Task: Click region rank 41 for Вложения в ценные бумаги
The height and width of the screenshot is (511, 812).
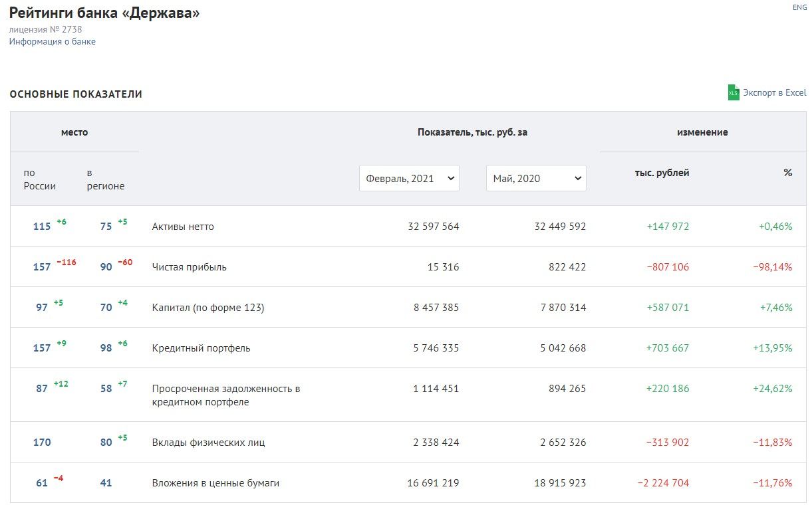Action: 106,483
